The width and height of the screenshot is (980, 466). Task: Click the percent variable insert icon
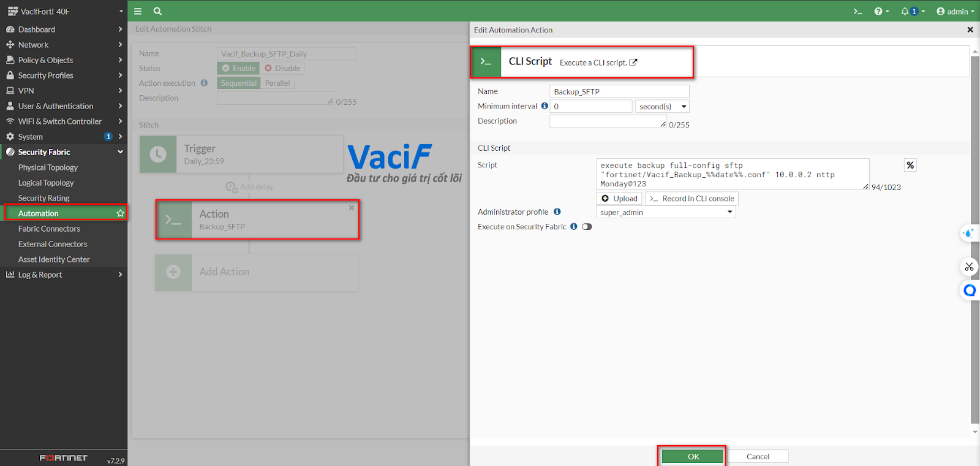[x=910, y=165]
